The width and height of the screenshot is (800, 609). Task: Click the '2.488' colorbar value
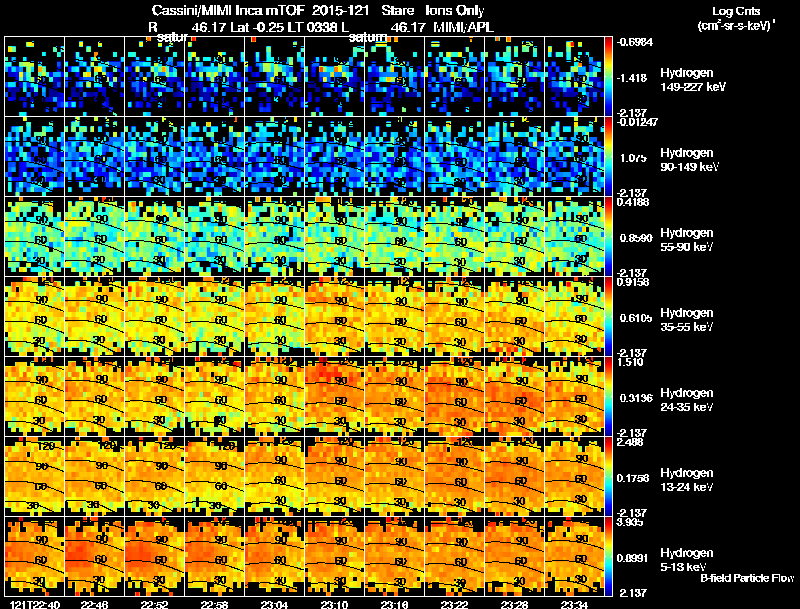(x=630, y=442)
